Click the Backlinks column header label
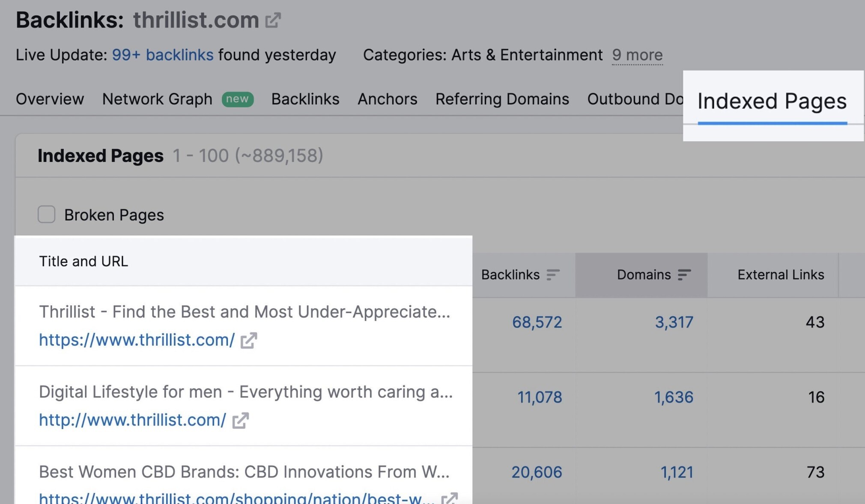 [510, 274]
